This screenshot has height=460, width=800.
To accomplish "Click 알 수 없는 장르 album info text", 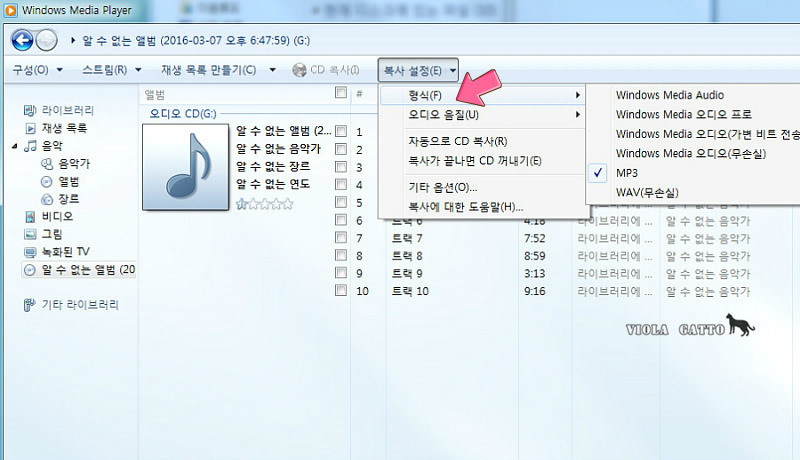I will tap(273, 166).
